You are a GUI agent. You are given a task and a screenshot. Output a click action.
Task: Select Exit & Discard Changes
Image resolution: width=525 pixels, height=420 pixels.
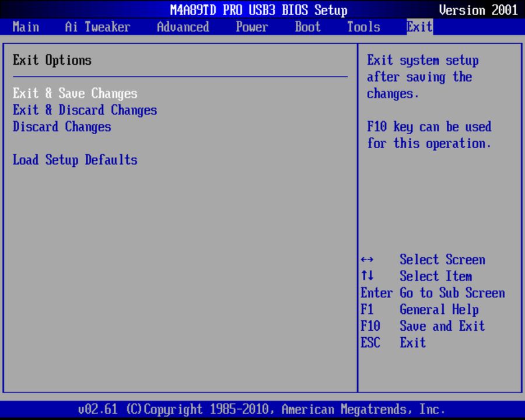click(x=85, y=110)
